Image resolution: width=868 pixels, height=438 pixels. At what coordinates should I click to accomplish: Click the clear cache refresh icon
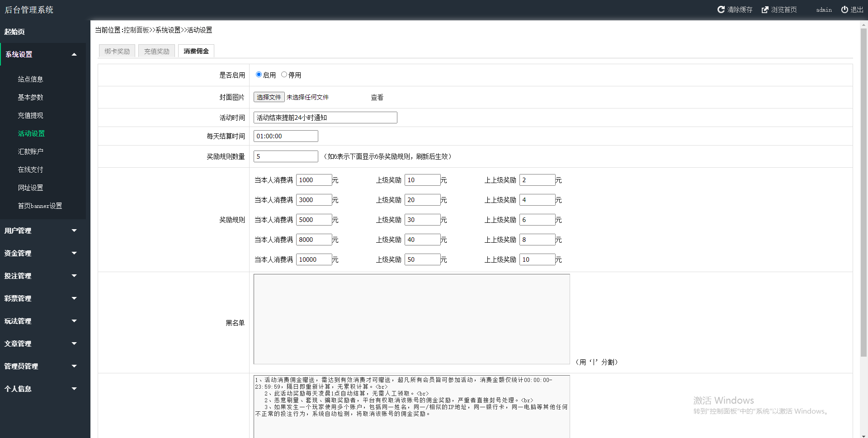tap(721, 9)
